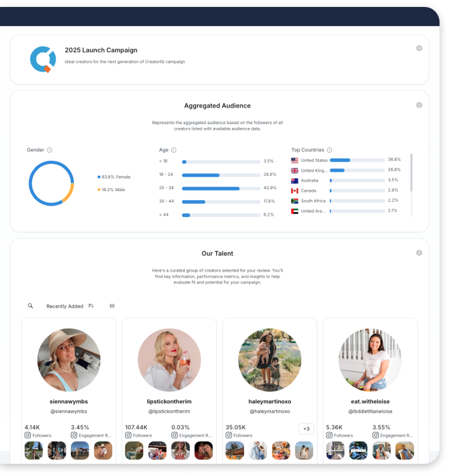Click the eat.witheloise creator name
Viewport: 449px width, 476px height.
click(x=370, y=401)
